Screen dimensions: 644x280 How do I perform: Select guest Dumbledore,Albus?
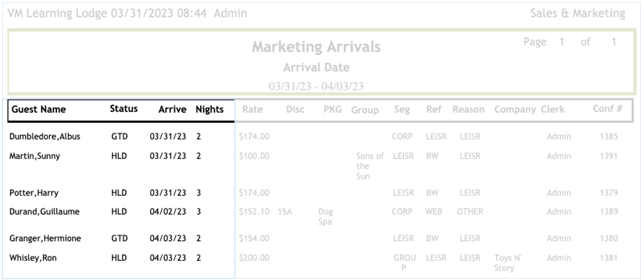(45, 137)
